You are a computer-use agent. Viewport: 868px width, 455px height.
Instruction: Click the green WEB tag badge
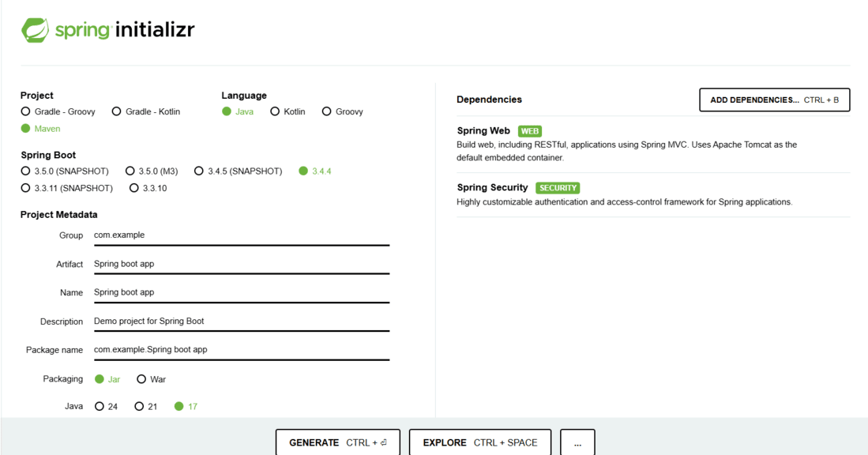[x=530, y=131]
